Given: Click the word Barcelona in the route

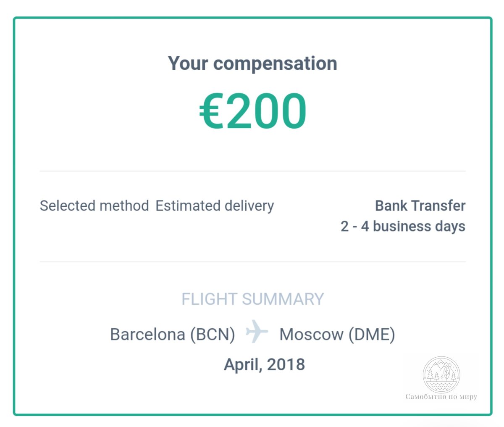Looking at the screenshot, I should [x=147, y=335].
